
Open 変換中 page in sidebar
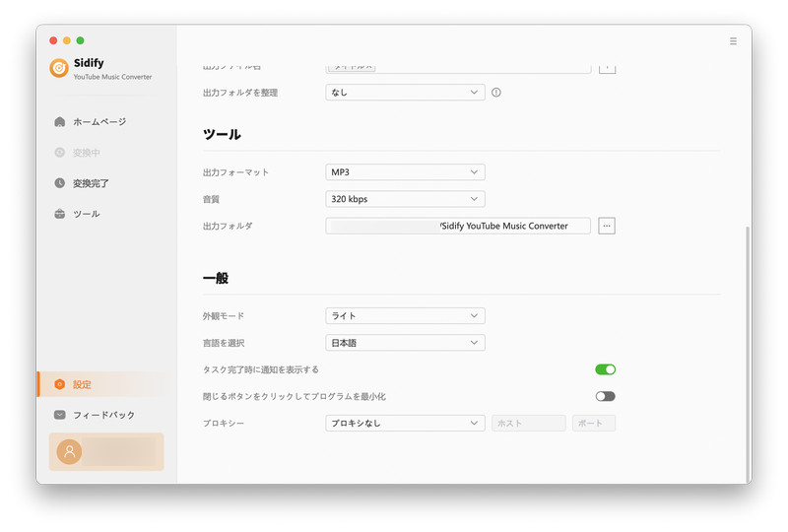[87, 153]
